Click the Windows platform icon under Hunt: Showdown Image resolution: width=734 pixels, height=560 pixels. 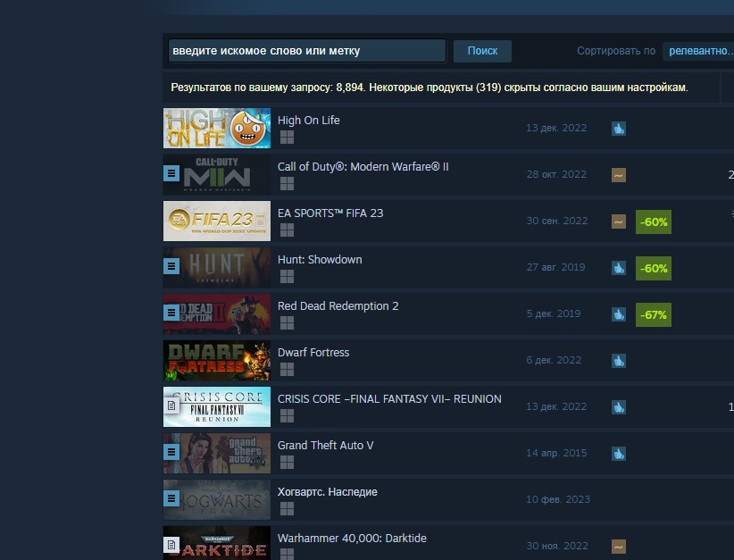click(x=287, y=276)
